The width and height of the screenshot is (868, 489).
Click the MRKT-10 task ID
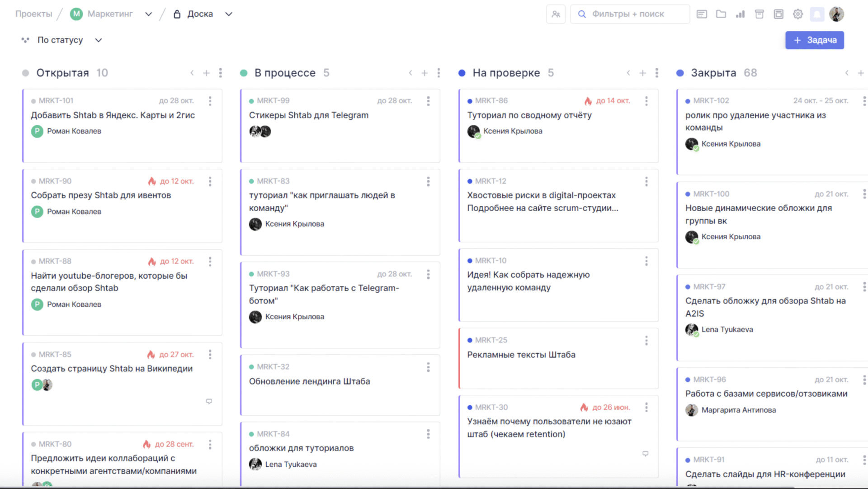coord(491,261)
